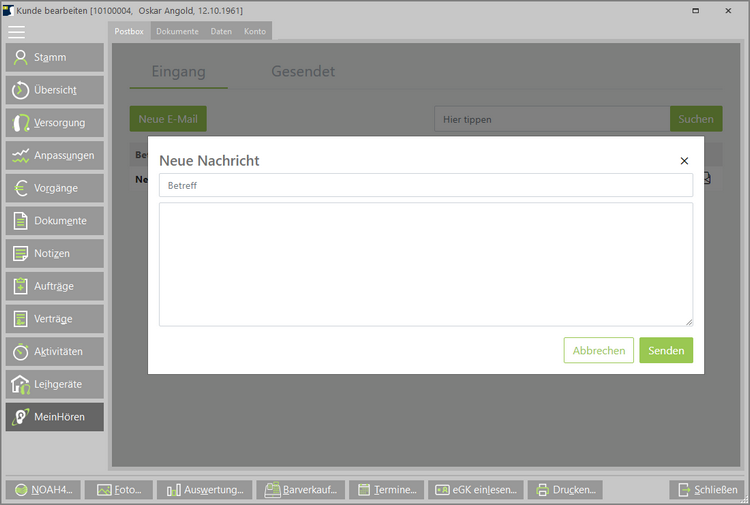This screenshot has height=505, width=750.
Task: Select the MeinHören sidebar button
Action: coord(55,417)
